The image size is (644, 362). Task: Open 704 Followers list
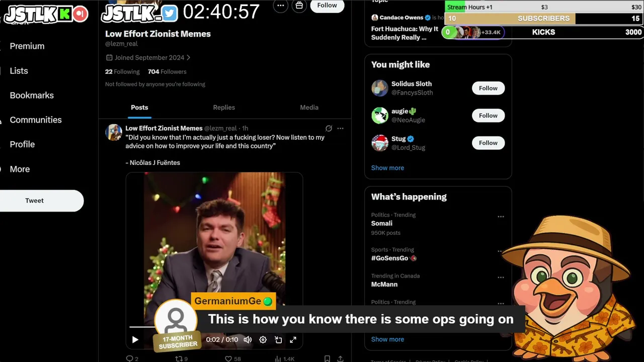[x=167, y=72]
